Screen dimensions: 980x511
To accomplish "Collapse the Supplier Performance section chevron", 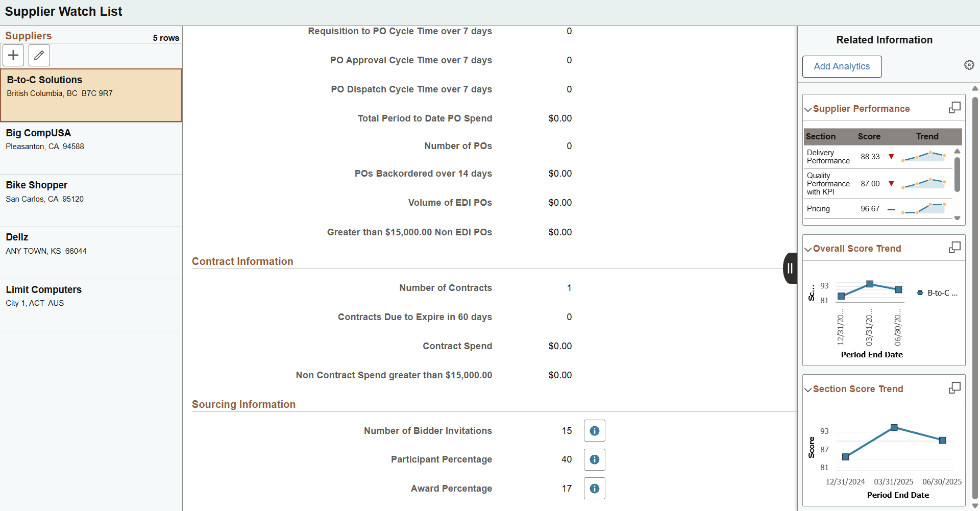I will 808,109.
